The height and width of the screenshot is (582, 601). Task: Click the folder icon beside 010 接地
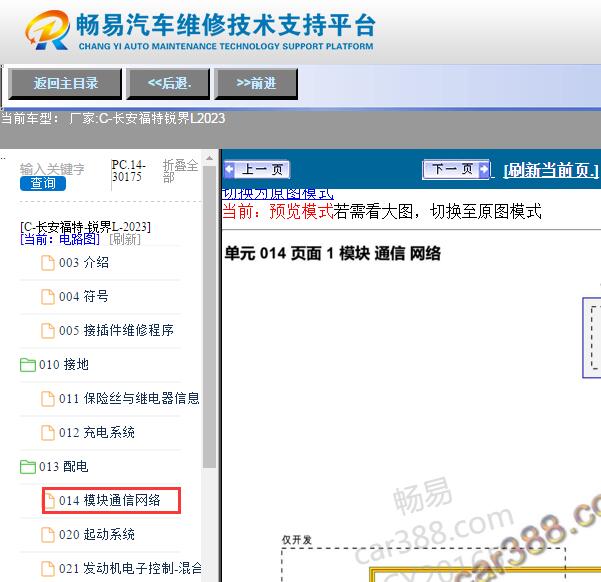[x=28, y=365]
